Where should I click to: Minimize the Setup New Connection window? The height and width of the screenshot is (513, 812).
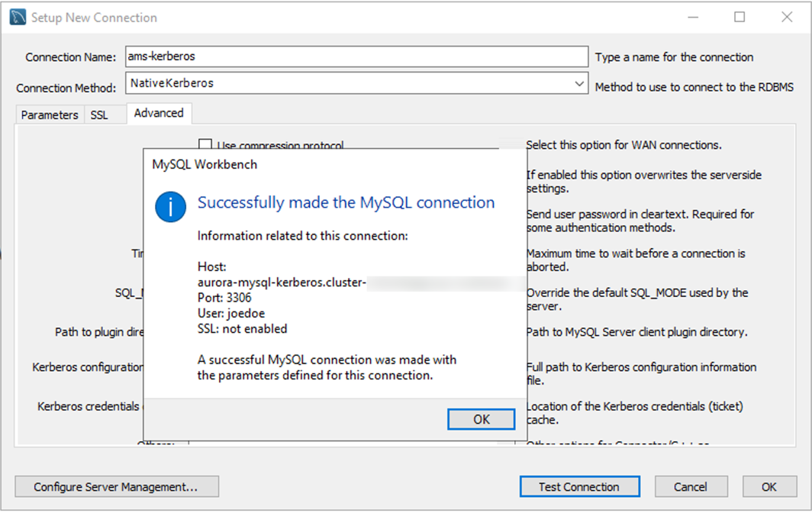[693, 17]
